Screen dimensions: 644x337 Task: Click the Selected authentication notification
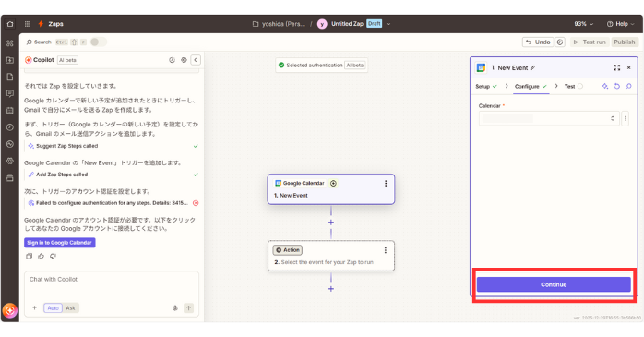(x=322, y=65)
